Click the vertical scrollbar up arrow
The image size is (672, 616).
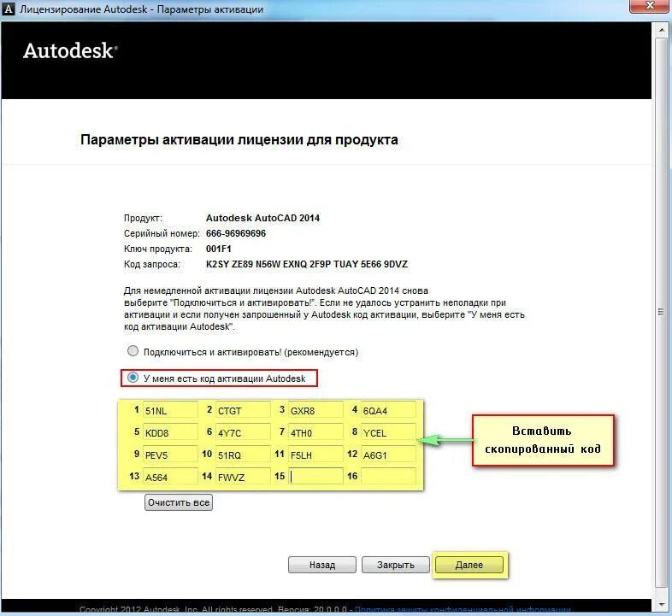pos(661,30)
